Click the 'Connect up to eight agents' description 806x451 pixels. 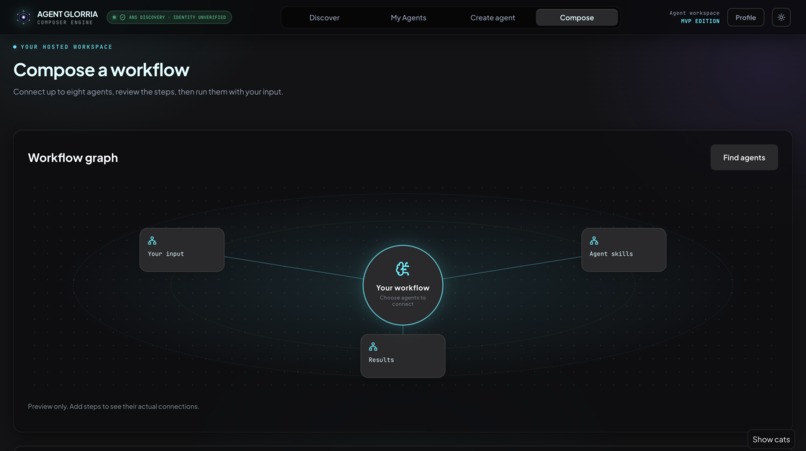tap(148, 92)
